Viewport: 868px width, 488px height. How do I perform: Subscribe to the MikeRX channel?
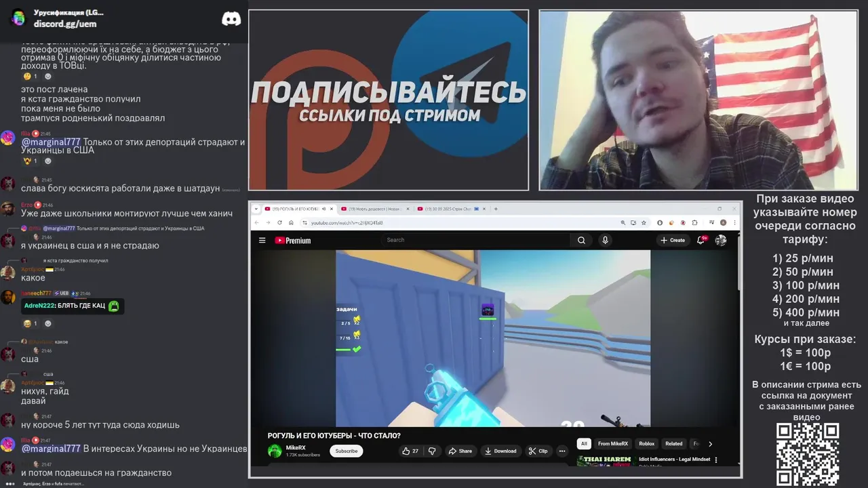(x=347, y=451)
